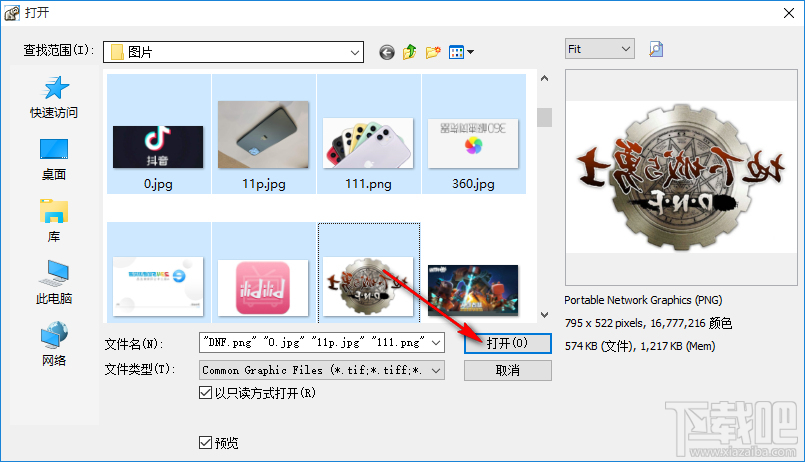Go up one folder level
805x462 pixels.
[409, 52]
